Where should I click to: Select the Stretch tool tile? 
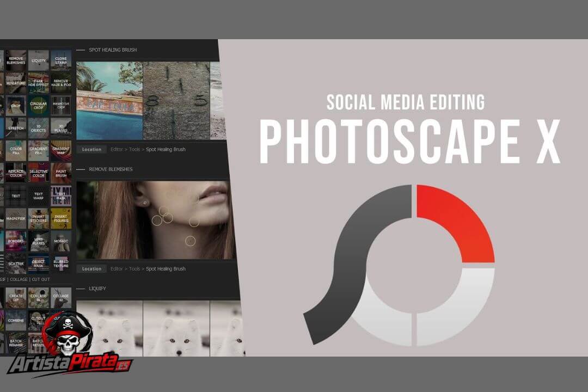[x=16, y=128]
